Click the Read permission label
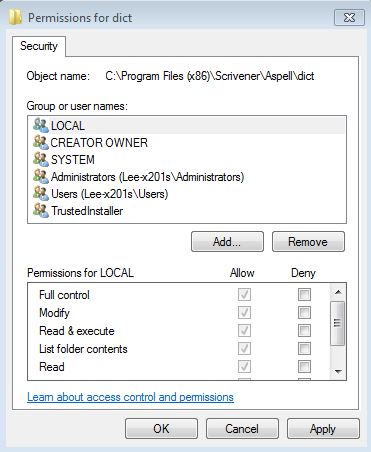 coord(52,367)
